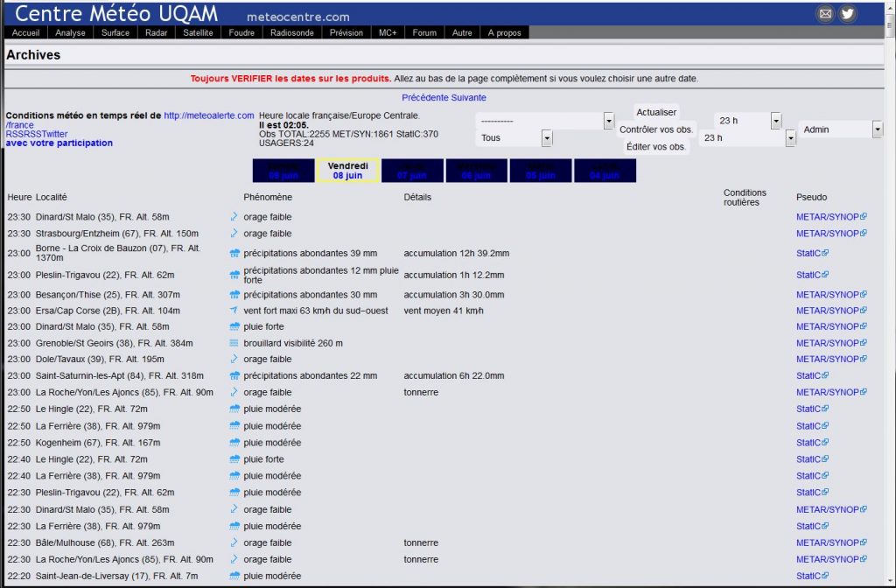Open the Twitter bird icon in header
This screenshot has width=896, height=588.
(847, 13)
